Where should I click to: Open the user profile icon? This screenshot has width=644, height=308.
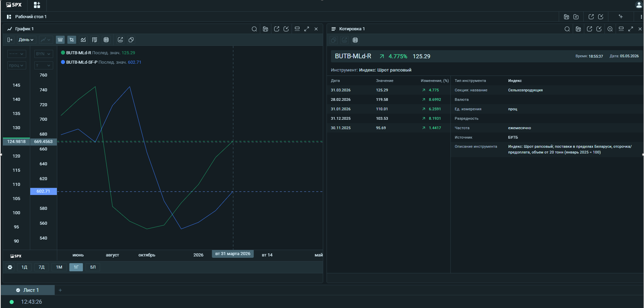[639, 5]
